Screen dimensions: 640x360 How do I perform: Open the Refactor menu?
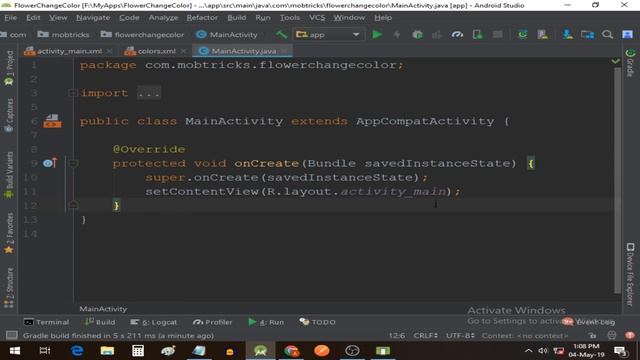[x=202, y=18]
